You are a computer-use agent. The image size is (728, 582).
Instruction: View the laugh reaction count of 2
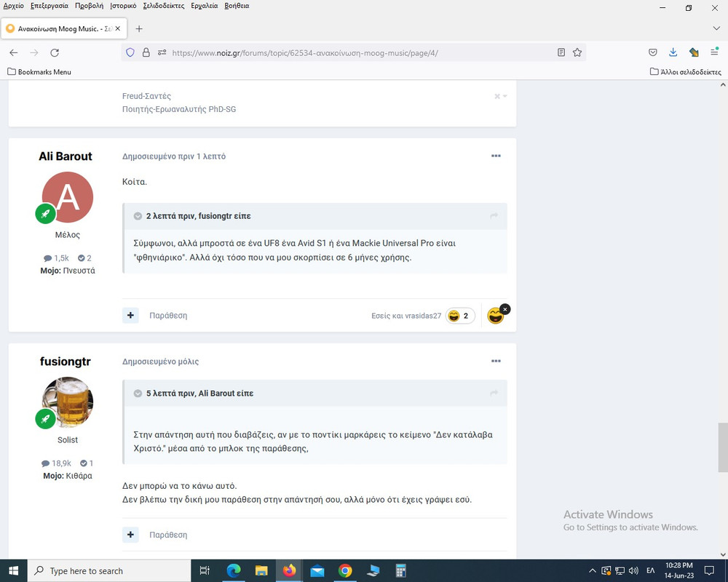tap(460, 316)
